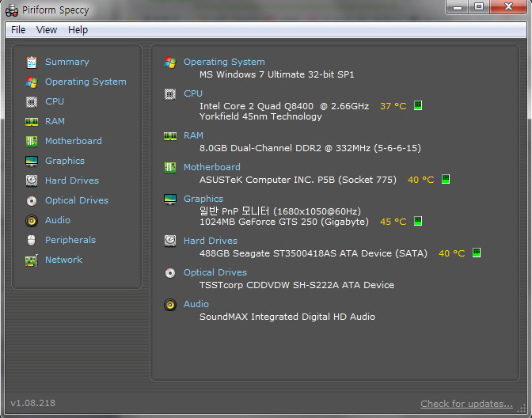Click monitor icon beside Graphics heading in summary
532x418 pixels.
170,199
